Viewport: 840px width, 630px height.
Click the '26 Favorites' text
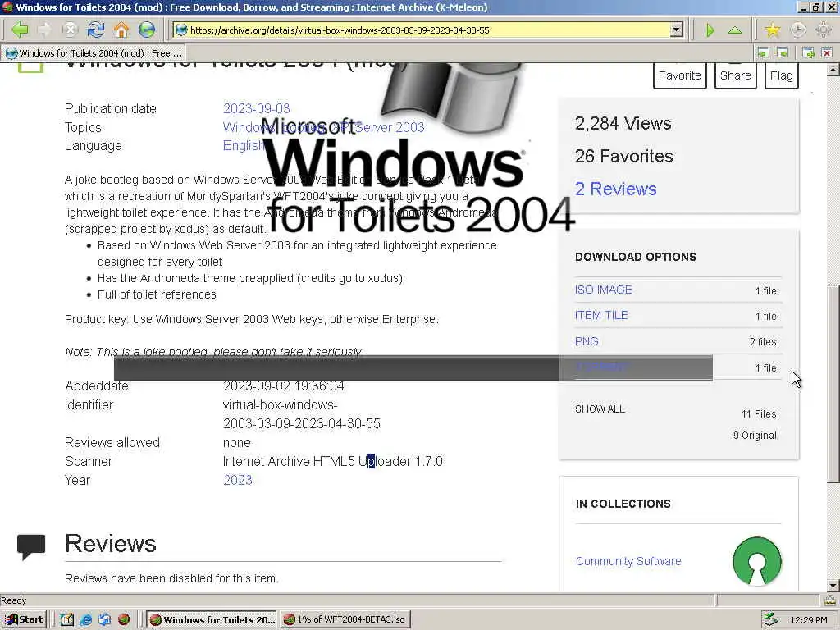[623, 156]
